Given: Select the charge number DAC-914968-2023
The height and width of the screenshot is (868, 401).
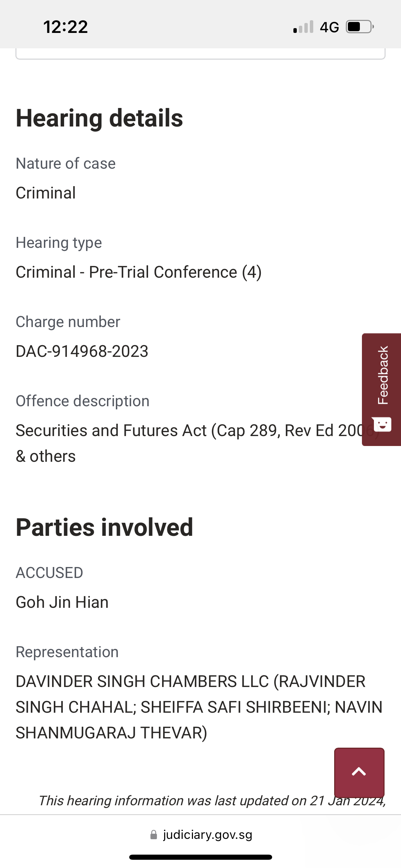Looking at the screenshot, I should coord(82,351).
